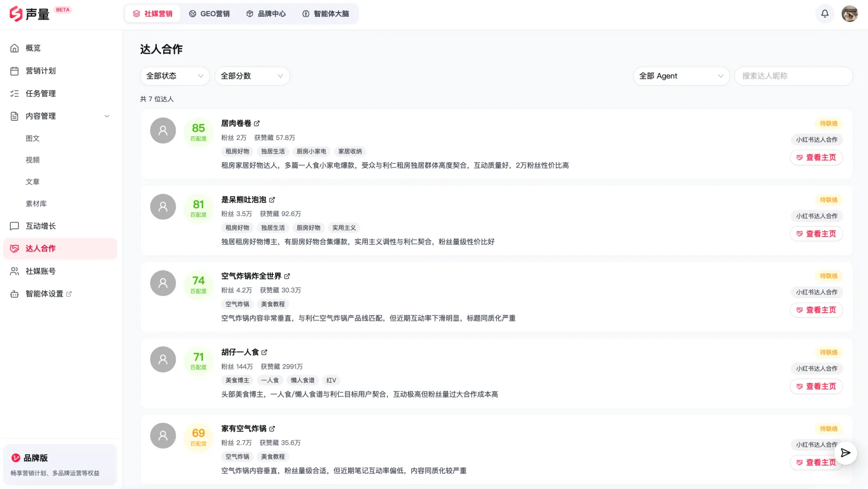Open external link icon next to 是呆熊吐泡泡
Image resolution: width=868 pixels, height=489 pixels.
[x=272, y=200]
